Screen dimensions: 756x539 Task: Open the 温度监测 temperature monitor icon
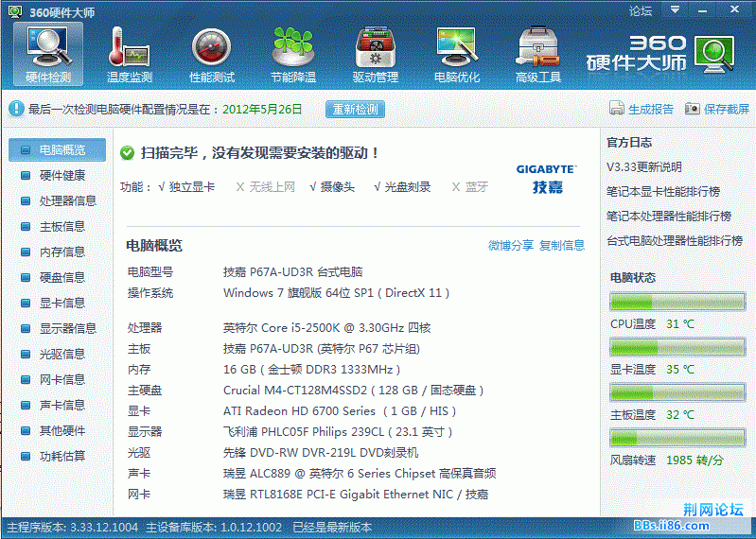tap(130, 54)
